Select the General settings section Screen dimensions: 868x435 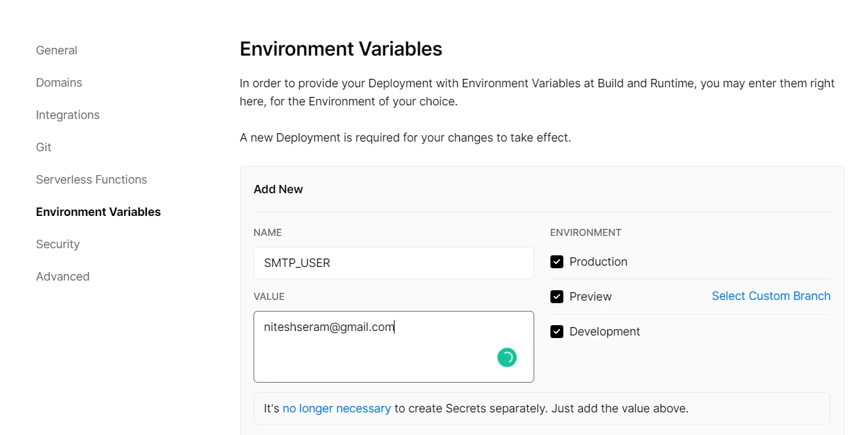coord(56,50)
